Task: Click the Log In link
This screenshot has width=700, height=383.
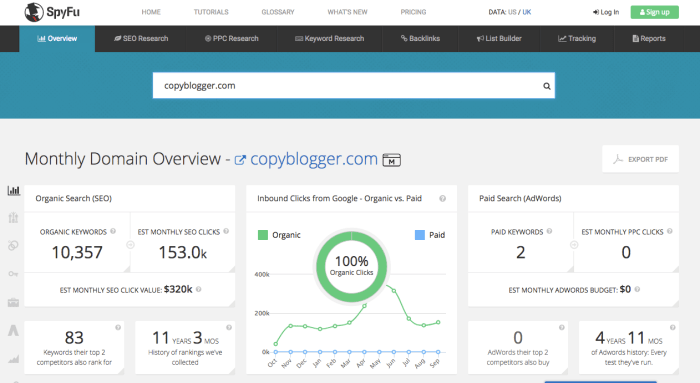Action: (606, 12)
